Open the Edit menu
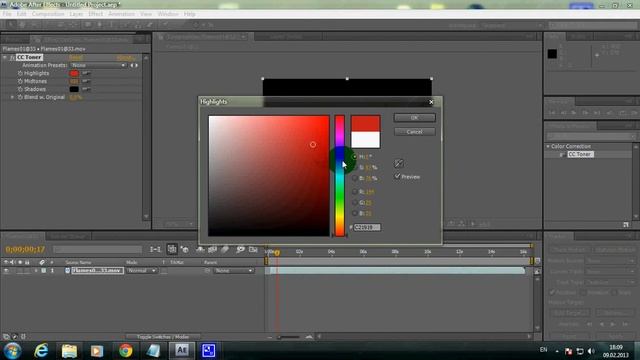The height and width of the screenshot is (360, 640). click(22, 14)
